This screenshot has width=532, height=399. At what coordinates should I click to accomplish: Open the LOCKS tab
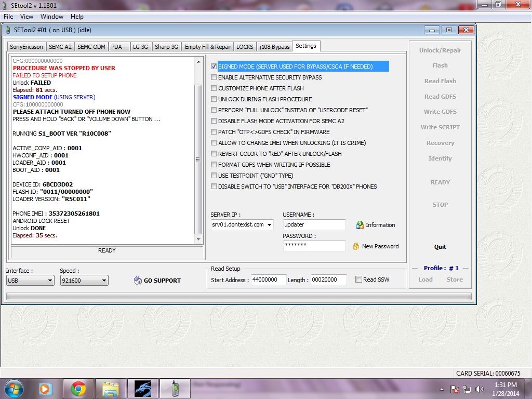point(245,47)
